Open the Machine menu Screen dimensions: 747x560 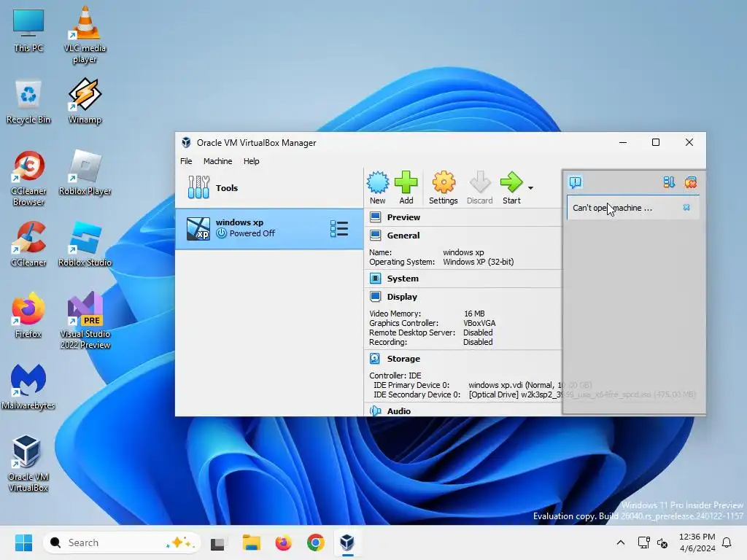pos(217,161)
